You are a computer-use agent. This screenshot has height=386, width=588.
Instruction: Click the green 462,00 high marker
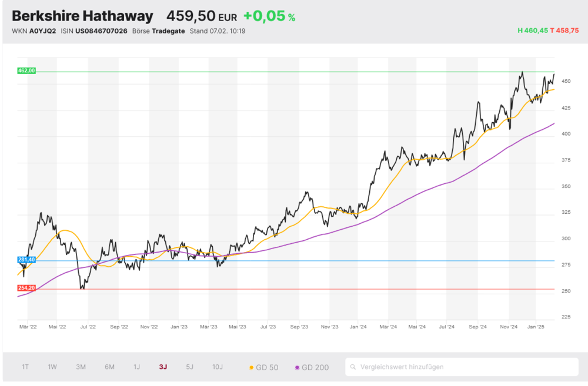[26, 71]
